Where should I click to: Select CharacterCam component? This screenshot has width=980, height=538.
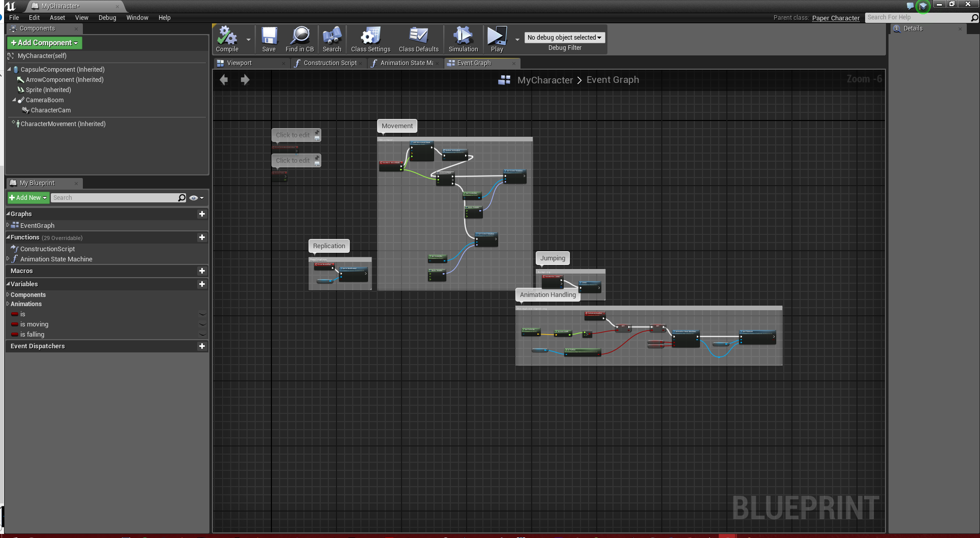[51, 110]
